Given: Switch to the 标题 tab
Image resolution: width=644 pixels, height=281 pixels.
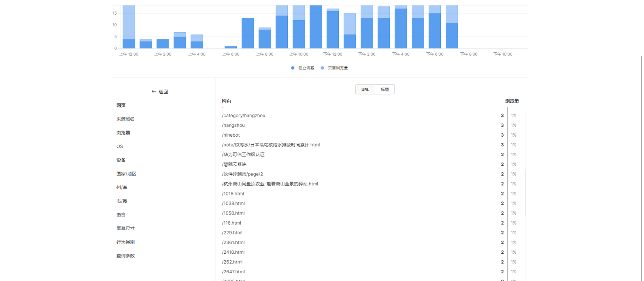Looking at the screenshot, I should (385, 90).
